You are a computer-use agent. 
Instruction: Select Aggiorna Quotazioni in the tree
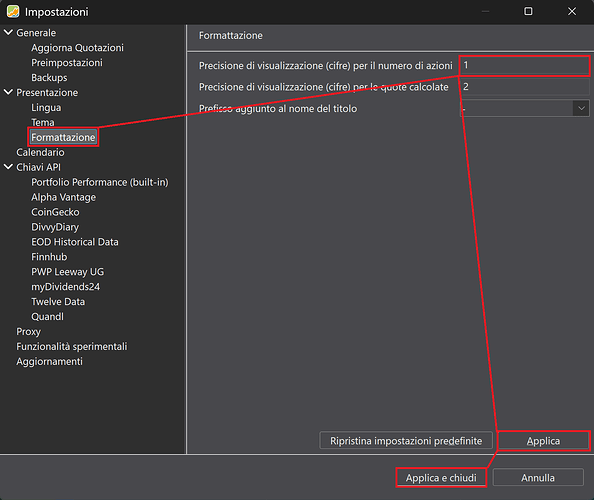(77, 48)
